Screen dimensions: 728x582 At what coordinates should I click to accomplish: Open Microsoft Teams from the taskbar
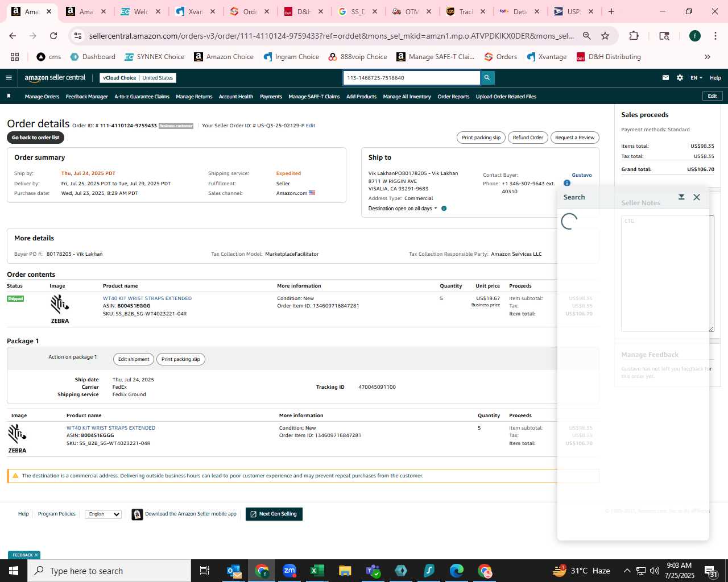(x=373, y=571)
